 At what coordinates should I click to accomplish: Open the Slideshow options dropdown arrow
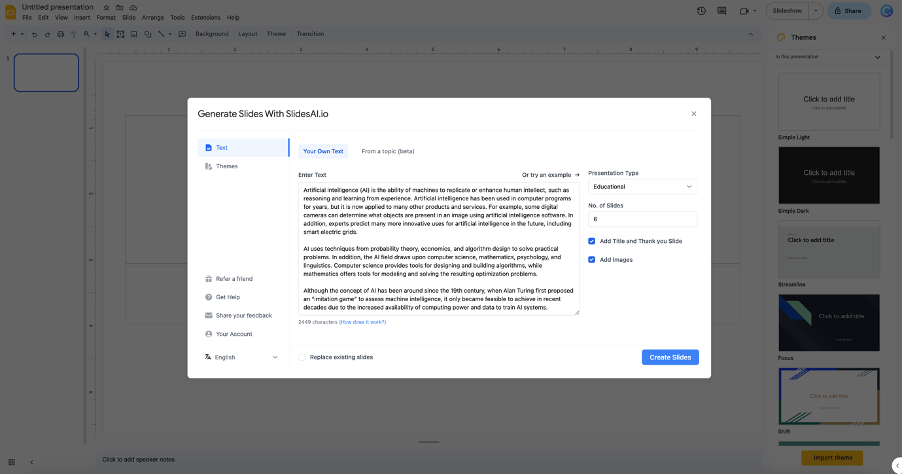click(x=816, y=11)
